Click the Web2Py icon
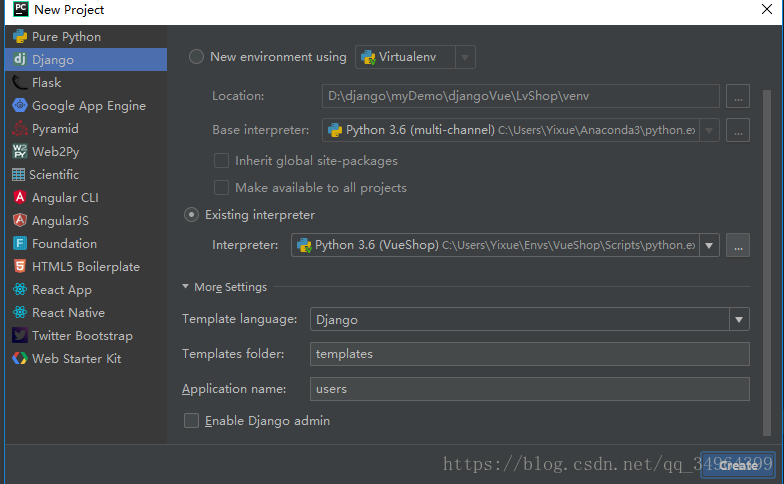 click(x=20, y=152)
